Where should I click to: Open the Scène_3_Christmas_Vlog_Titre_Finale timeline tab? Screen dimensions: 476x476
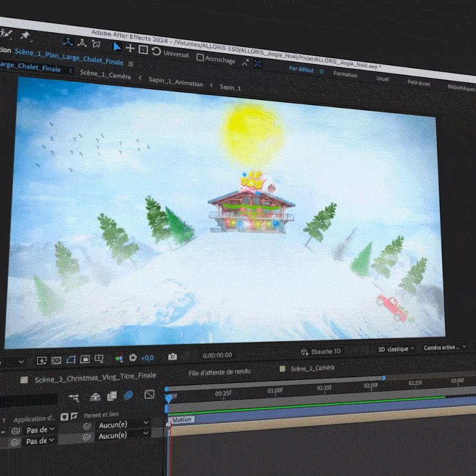[x=95, y=378]
